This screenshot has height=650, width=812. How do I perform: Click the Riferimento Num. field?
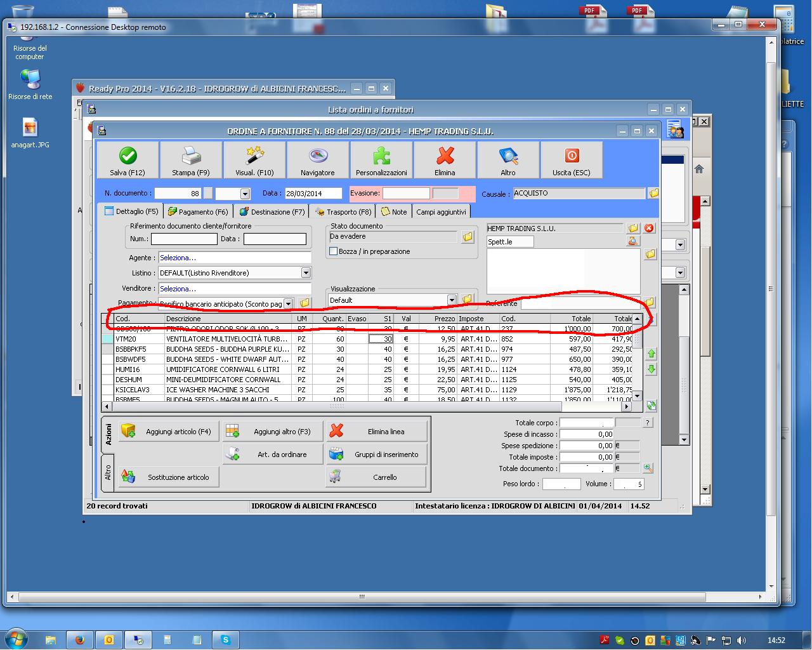[x=184, y=239]
